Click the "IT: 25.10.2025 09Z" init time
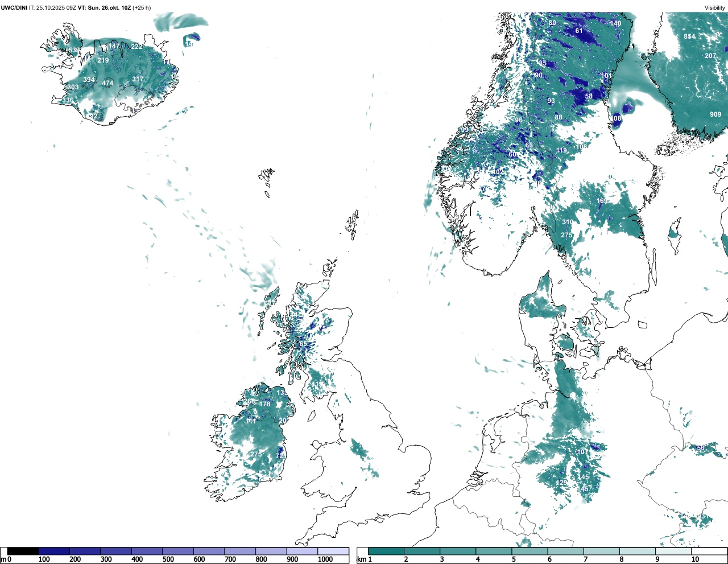This screenshot has height=564, width=728. click(x=52, y=7)
